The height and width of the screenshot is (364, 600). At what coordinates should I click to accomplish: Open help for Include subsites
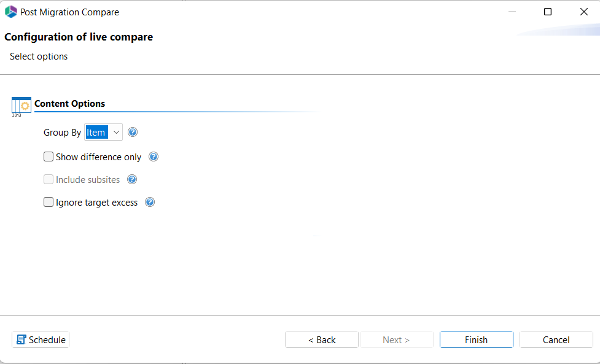coord(131,179)
